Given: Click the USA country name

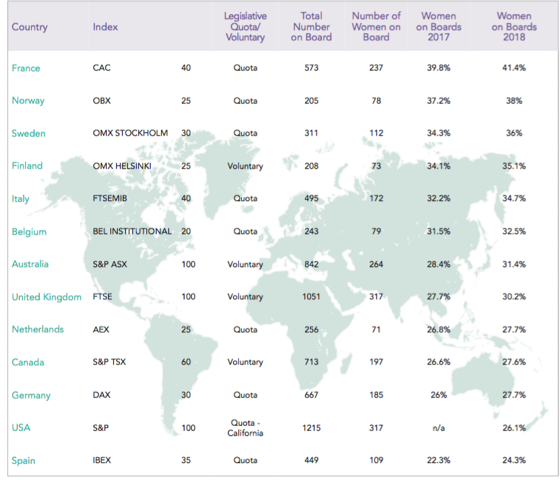Looking at the screenshot, I should click(x=21, y=428).
